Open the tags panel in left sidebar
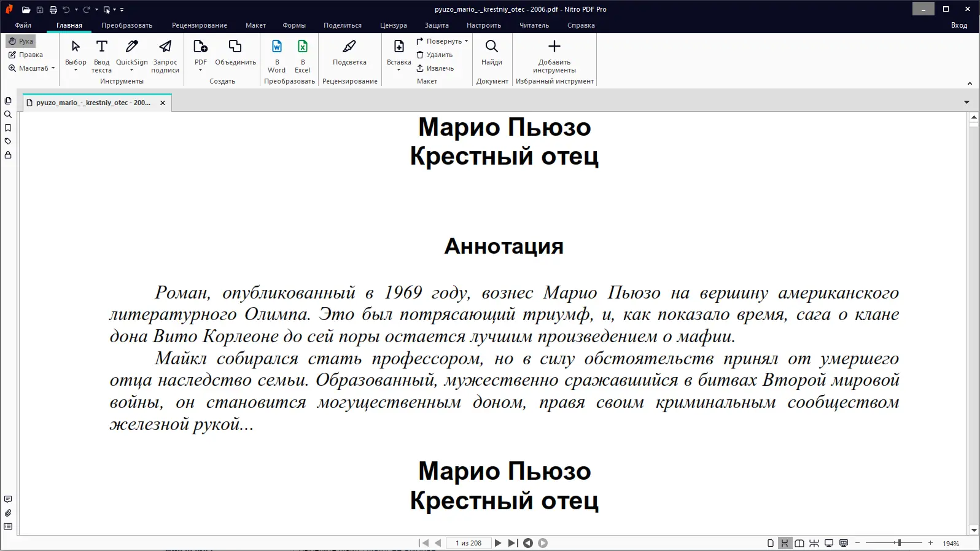Image resolution: width=980 pixels, height=551 pixels. point(8,141)
